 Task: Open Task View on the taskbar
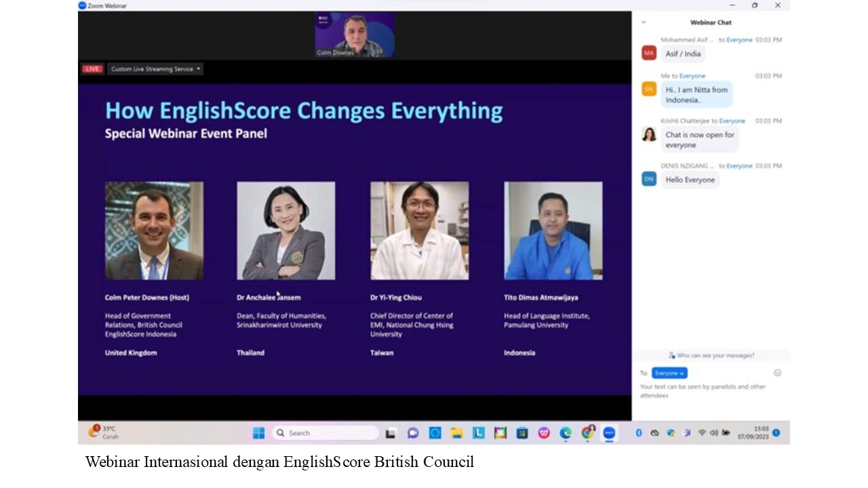coord(391,433)
